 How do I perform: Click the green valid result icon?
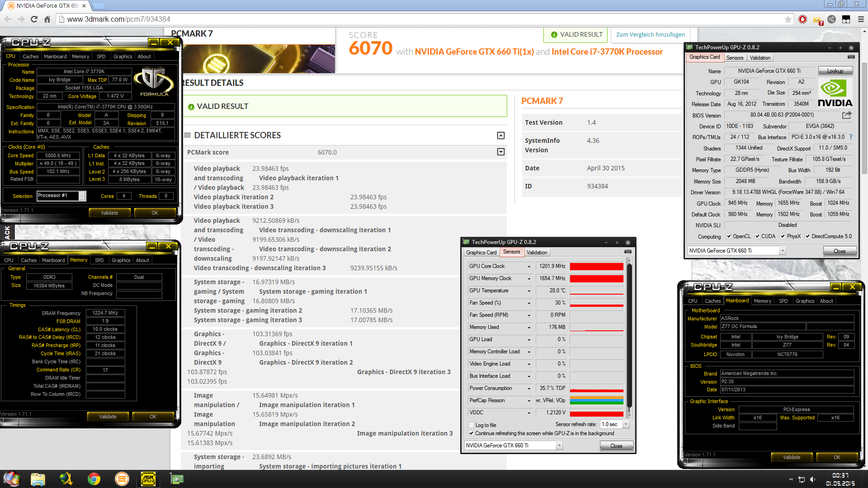tap(191, 107)
